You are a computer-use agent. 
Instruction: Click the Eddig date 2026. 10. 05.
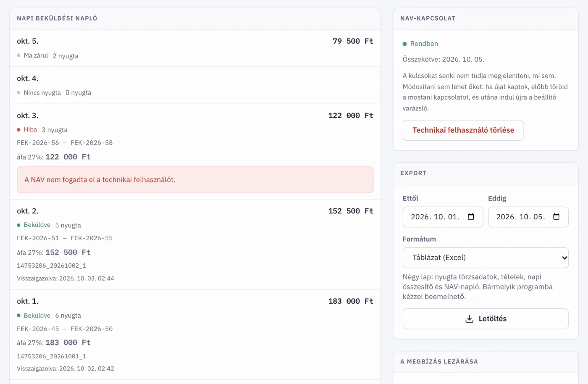tap(520, 217)
